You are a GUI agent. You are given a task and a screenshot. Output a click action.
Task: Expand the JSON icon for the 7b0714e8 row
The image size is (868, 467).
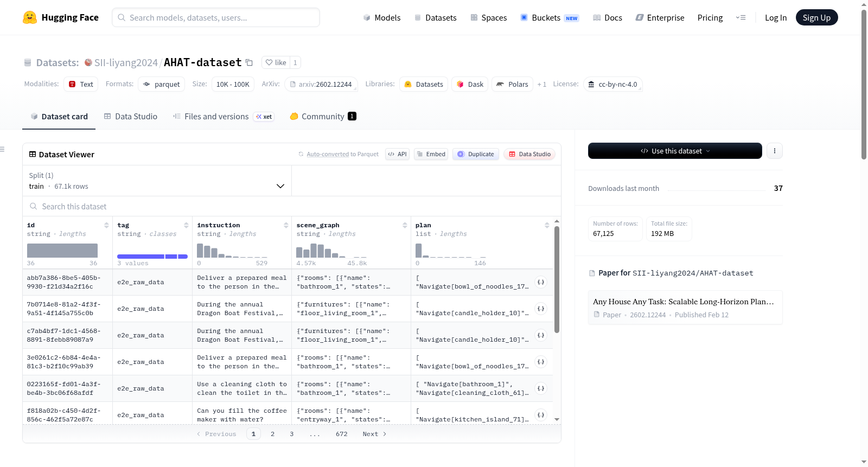(541, 309)
